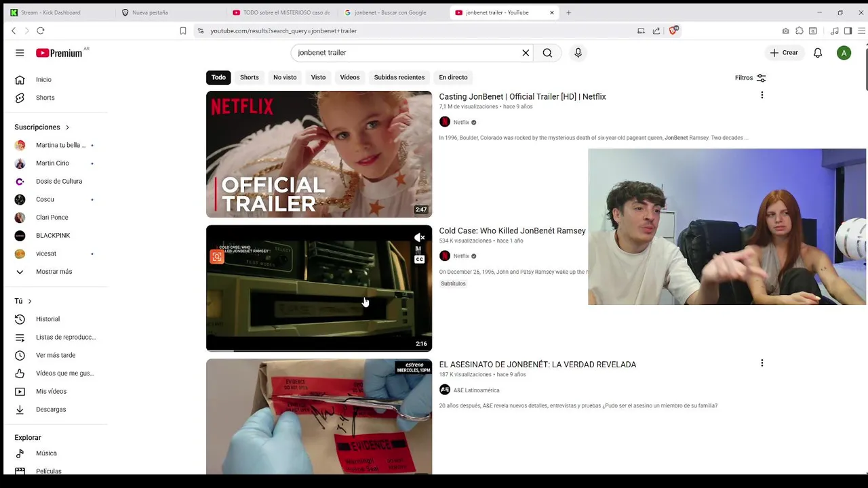
Task: Close the jonbenet trailer YouTube tab
Action: [552, 12]
